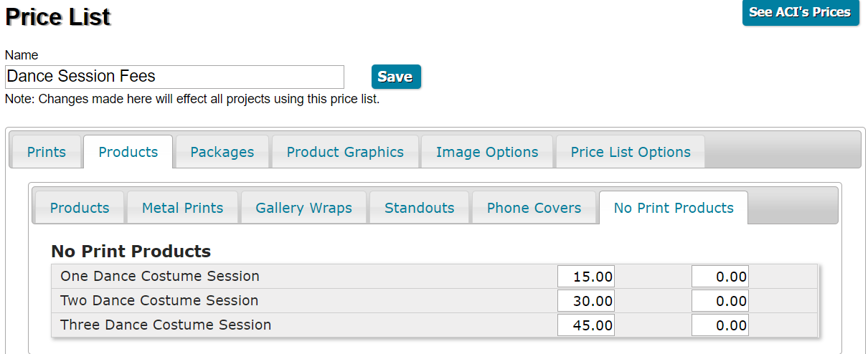
Task: Edit One Dance Costume Session 15.00 price
Action: tap(587, 277)
